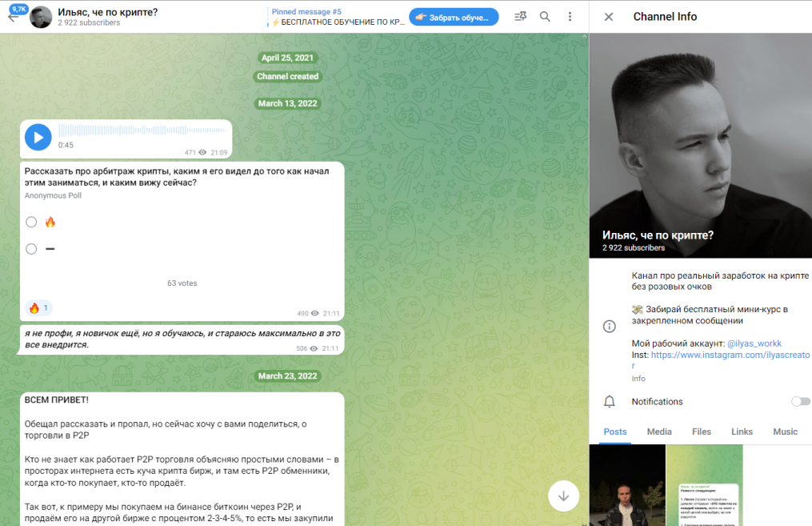Image resolution: width=812 pixels, height=526 pixels.
Task: Toggle the Notifications switch
Action: point(800,401)
